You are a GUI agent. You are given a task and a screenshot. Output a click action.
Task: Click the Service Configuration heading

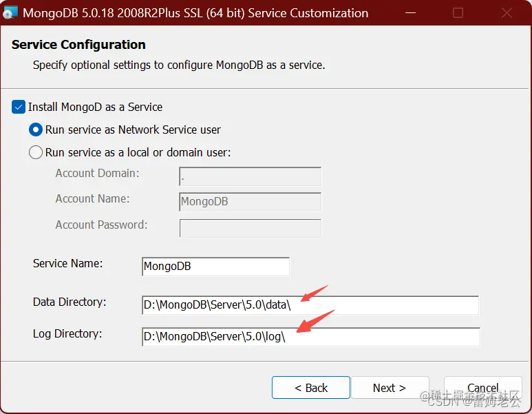pyautogui.click(x=78, y=45)
